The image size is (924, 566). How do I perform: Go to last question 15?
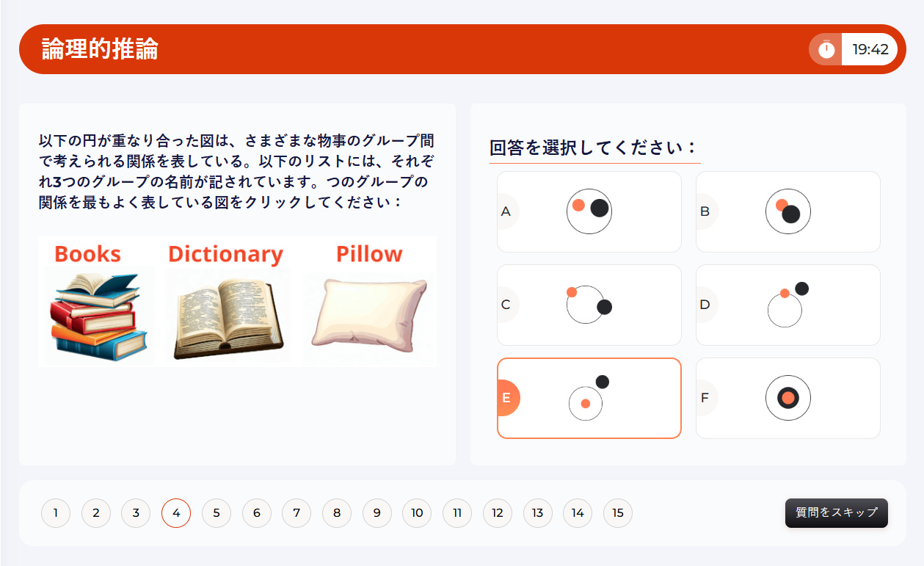coord(618,513)
